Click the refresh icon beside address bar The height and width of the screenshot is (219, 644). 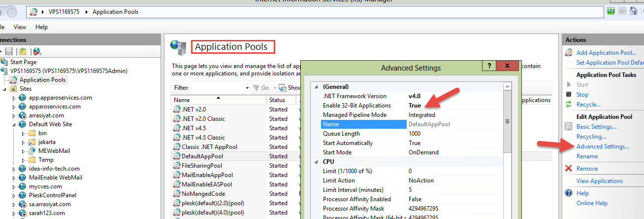pos(612,11)
